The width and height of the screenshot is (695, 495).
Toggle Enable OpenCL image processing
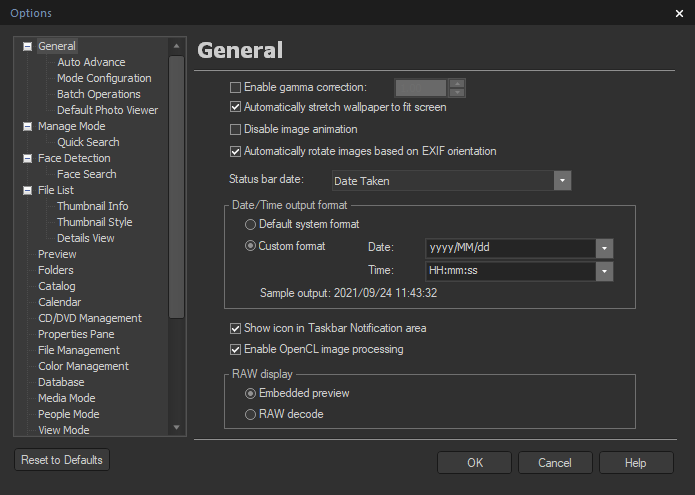pyautogui.click(x=235, y=350)
